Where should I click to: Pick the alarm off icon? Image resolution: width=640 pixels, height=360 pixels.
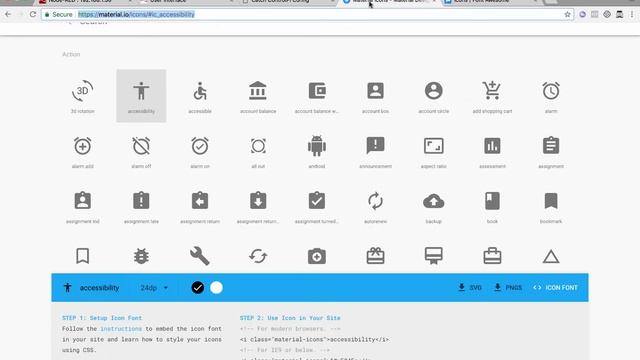141,146
